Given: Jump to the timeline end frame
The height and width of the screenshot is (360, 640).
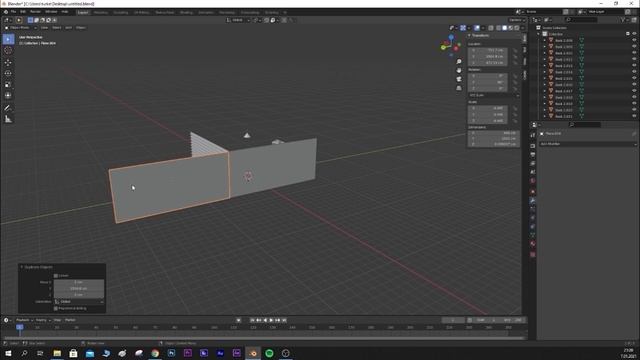Looking at the screenshot, I should pos(284,320).
